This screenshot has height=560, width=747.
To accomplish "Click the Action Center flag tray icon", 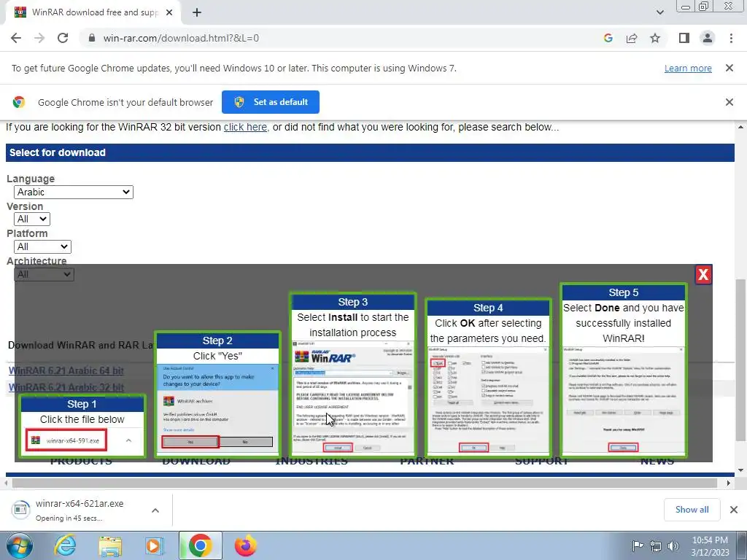I will coord(638,545).
